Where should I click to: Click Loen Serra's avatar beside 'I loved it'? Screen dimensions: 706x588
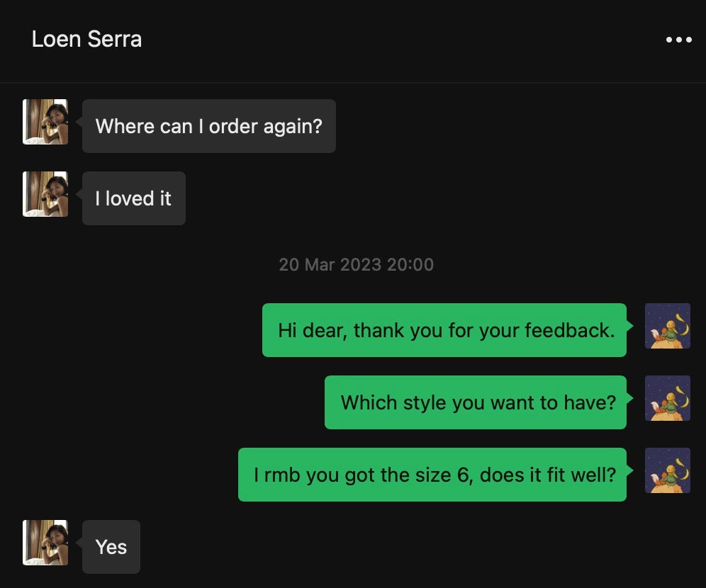pyautogui.click(x=45, y=194)
